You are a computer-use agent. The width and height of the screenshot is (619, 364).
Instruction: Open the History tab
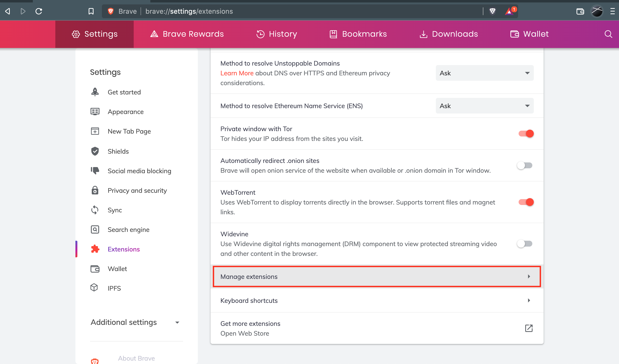pos(277,34)
